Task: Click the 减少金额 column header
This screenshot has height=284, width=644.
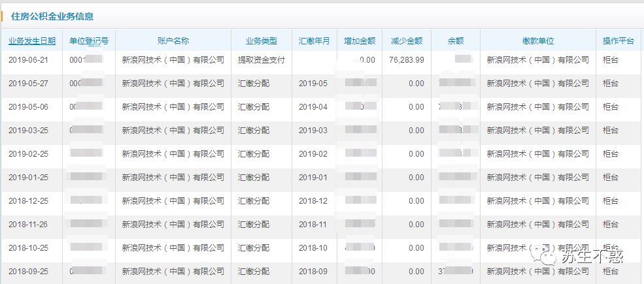Action: (407, 41)
